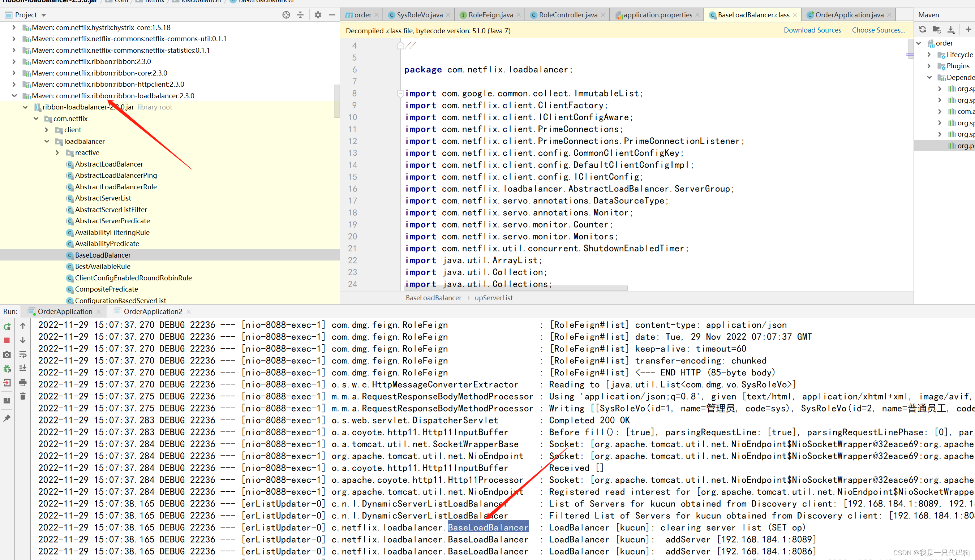975x560 pixels.
Task: Switch to the OrderApplication2 run tab
Action: [x=152, y=311]
